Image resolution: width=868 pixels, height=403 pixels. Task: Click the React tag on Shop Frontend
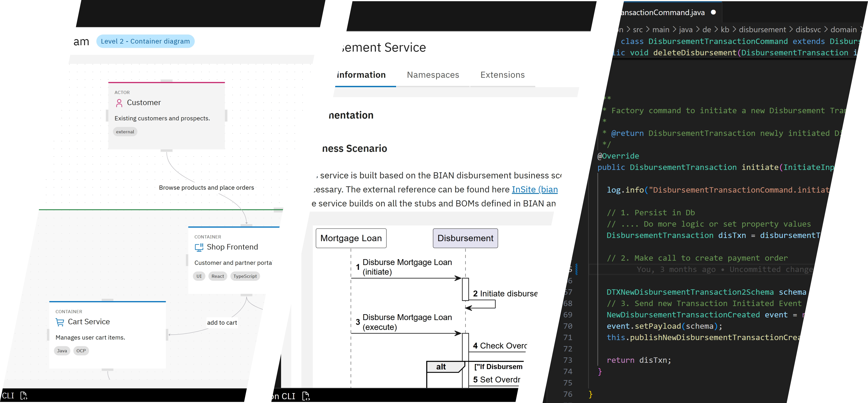[218, 276]
